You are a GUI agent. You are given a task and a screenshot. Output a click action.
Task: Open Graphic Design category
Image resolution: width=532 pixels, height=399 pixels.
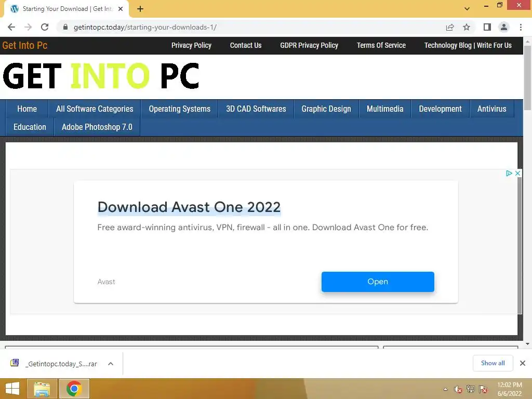326,109
